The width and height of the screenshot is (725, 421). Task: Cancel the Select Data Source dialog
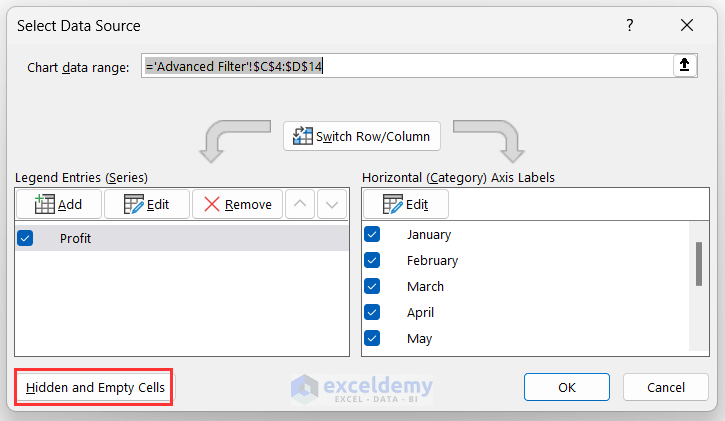(665, 387)
